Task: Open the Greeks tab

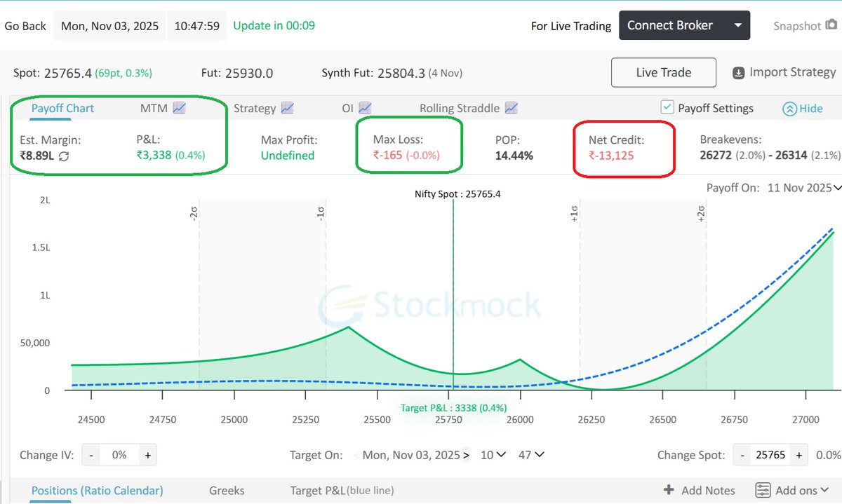Action: (x=226, y=490)
